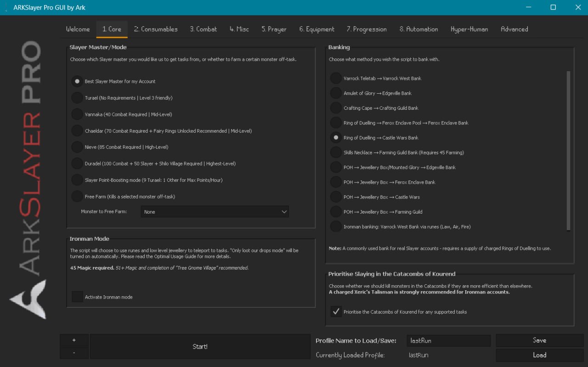Viewport: 588px width, 367px height.
Task: Focus the Profile Name to Load/Save field
Action: 448,341
